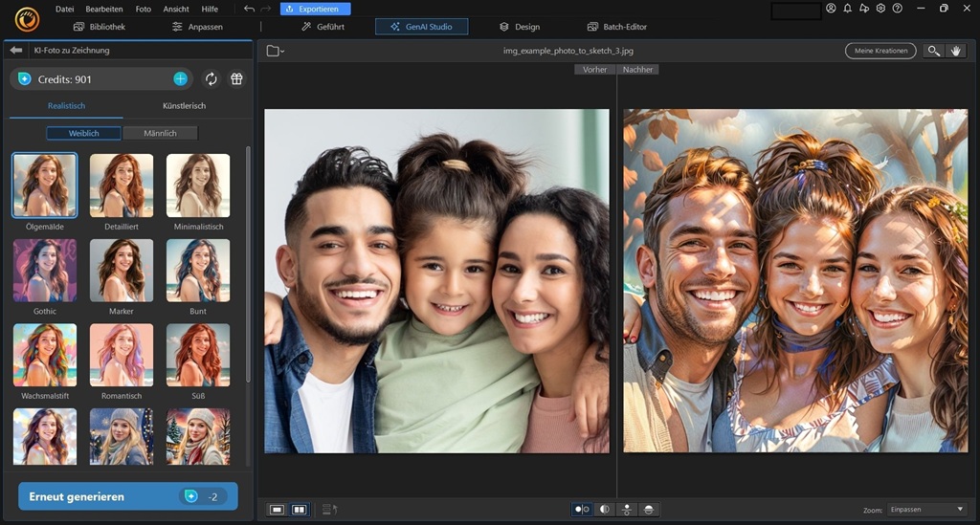
Task: Open the Zoom Einpassen dropdown
Action: [926, 510]
